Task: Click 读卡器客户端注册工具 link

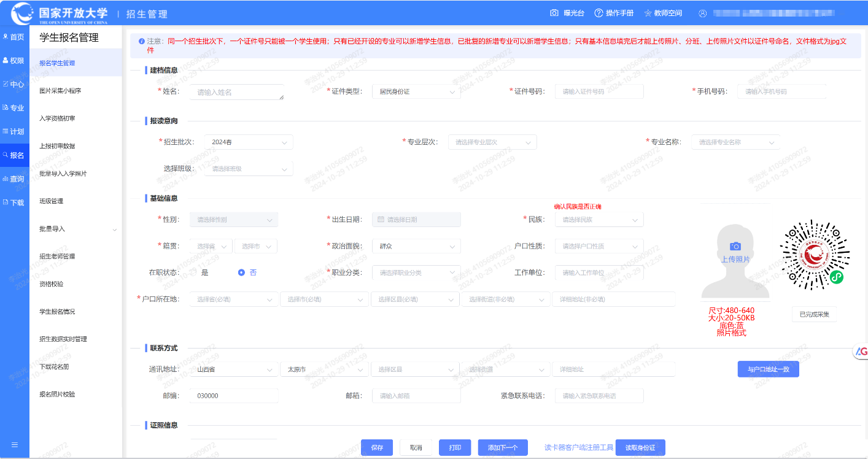Action: (x=578, y=448)
